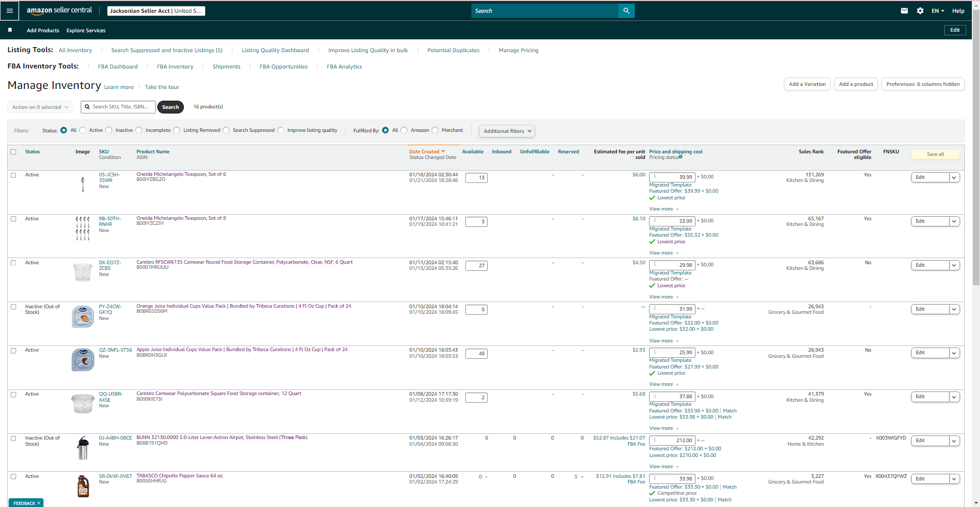This screenshot has width=980, height=507.
Task: Click Add a Variation button
Action: click(807, 84)
